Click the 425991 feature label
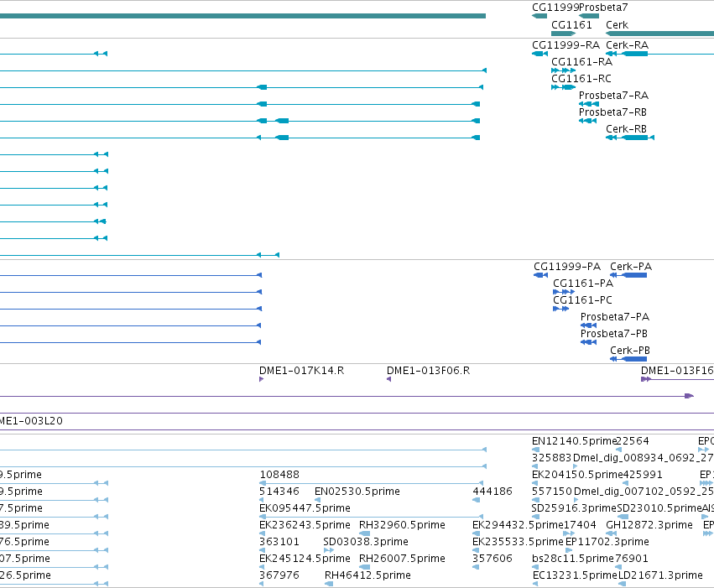This screenshot has width=714, height=588. pos(643,475)
